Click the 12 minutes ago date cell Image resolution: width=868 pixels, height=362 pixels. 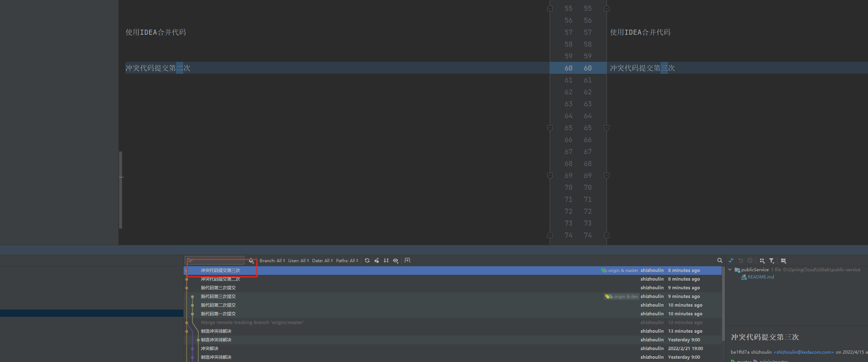[x=685, y=323]
